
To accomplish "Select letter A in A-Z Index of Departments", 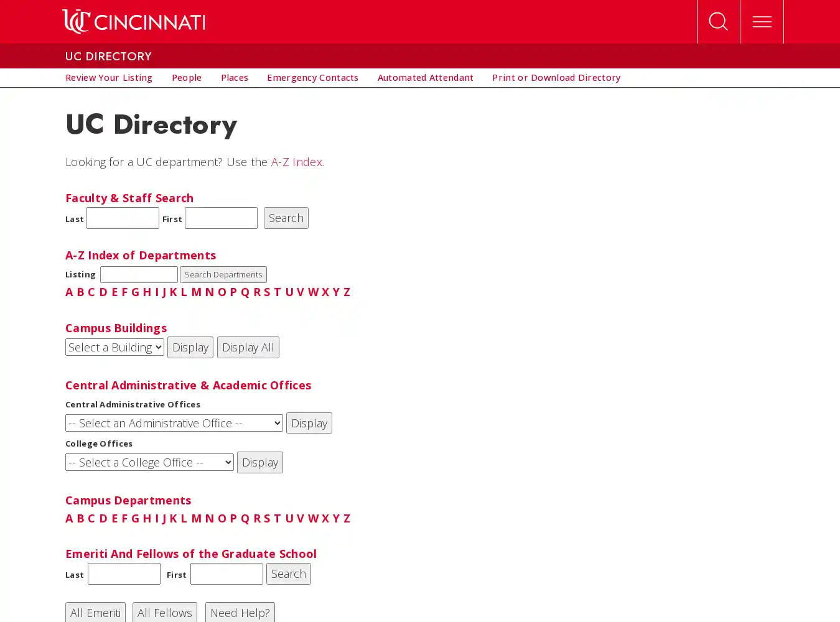I will pyautogui.click(x=69, y=292).
